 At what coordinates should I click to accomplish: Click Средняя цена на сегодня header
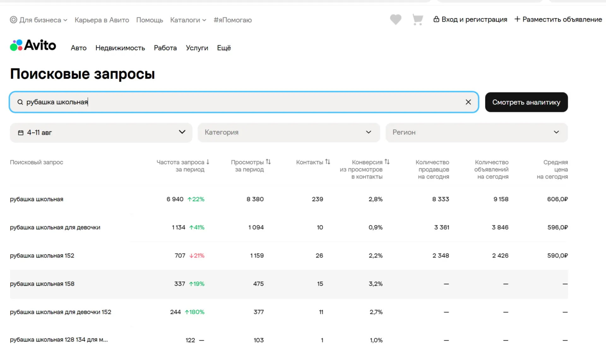click(x=552, y=170)
